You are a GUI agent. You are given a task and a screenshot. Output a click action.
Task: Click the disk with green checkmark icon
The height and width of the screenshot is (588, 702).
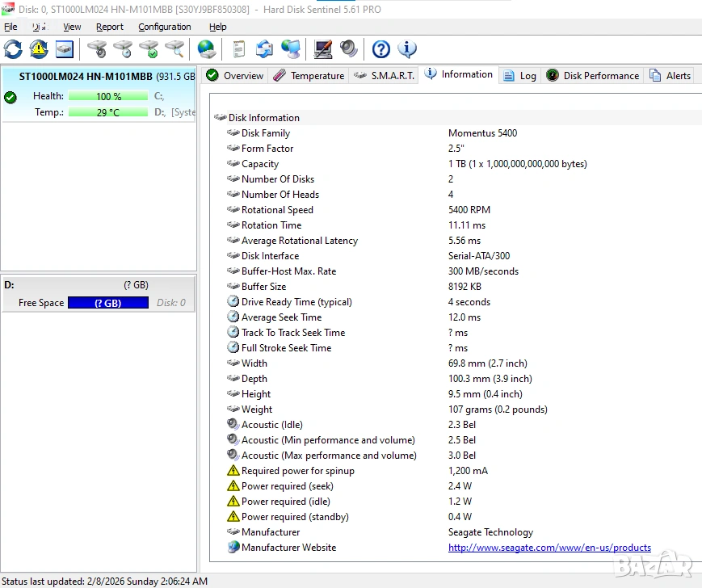point(149,49)
